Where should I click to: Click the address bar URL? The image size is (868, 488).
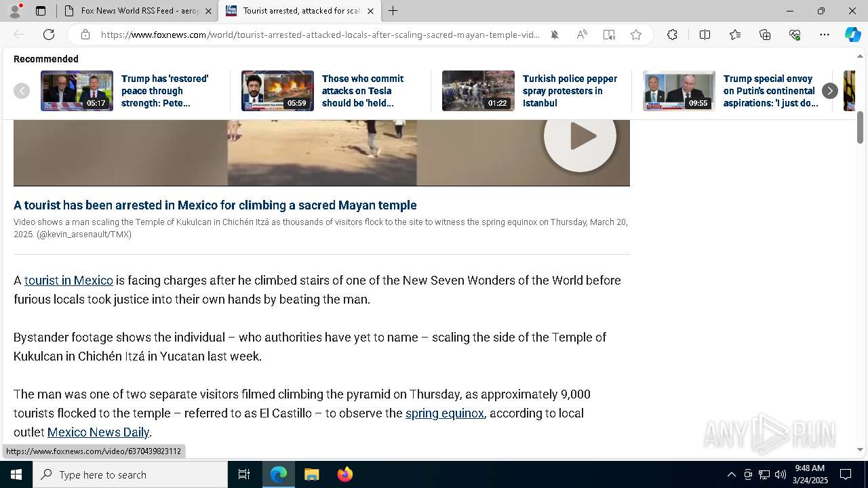[x=320, y=35]
